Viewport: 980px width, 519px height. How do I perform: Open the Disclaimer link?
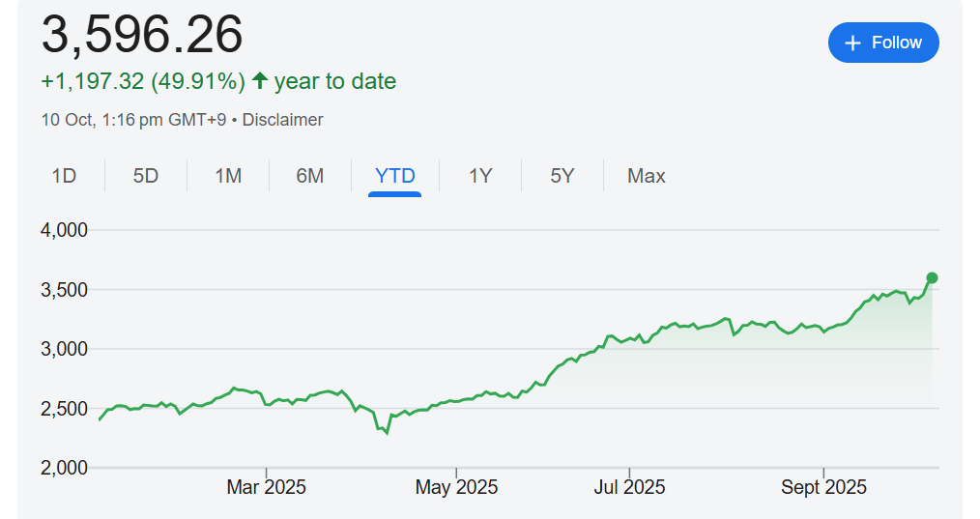(282, 120)
